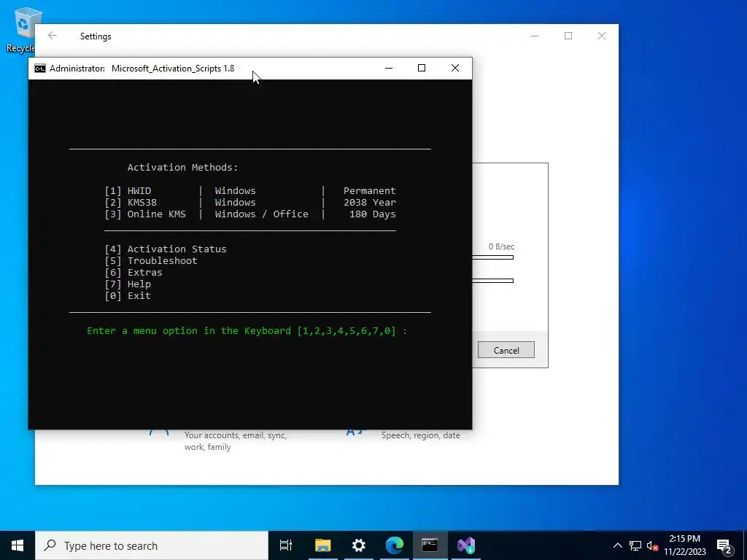Close the Microsoft_Activation_Scripts console window
The image size is (747, 560).
(455, 68)
